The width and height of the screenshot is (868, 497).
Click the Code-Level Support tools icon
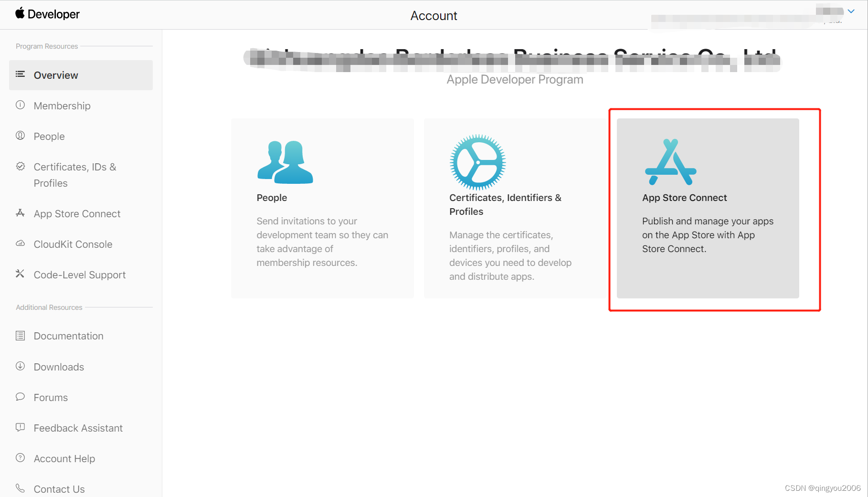pos(20,274)
